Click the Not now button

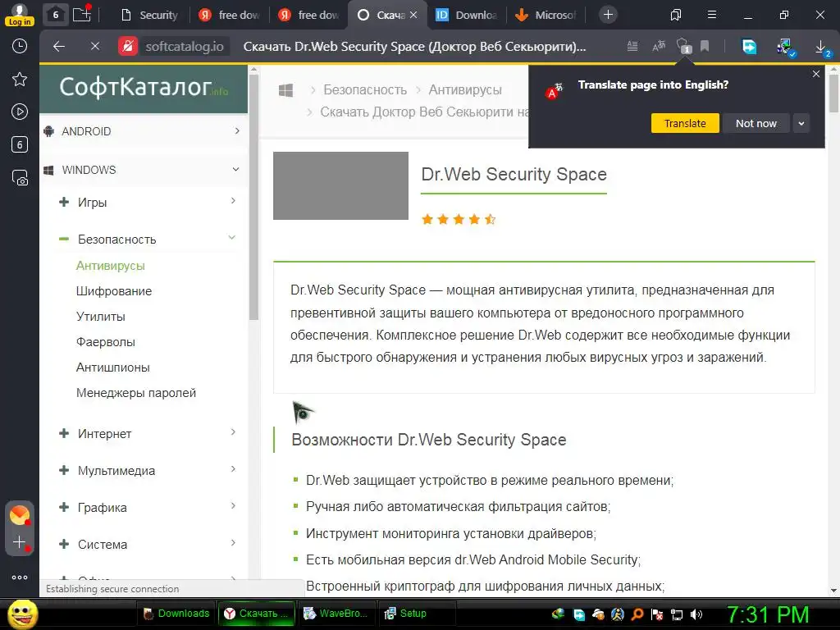tap(756, 123)
